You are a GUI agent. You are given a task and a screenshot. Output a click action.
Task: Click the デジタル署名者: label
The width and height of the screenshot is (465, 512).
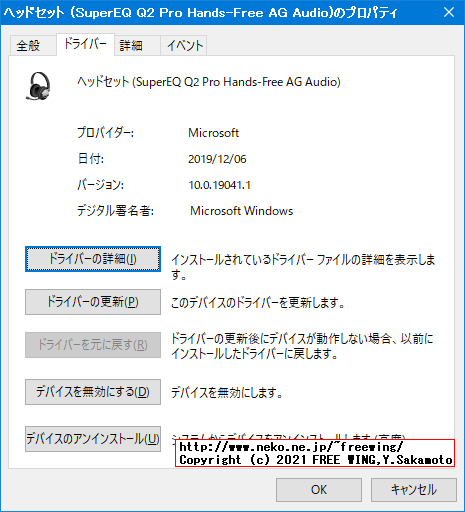[x=115, y=211]
